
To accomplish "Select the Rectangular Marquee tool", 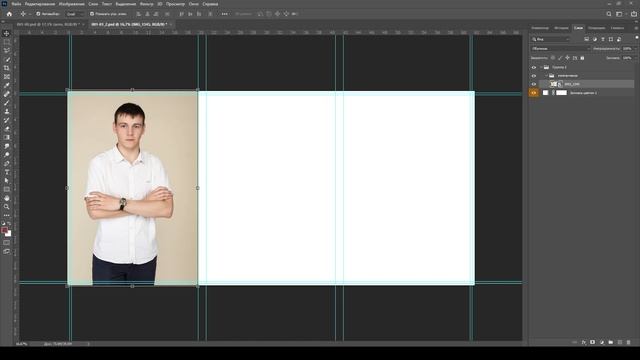I will [x=7, y=42].
